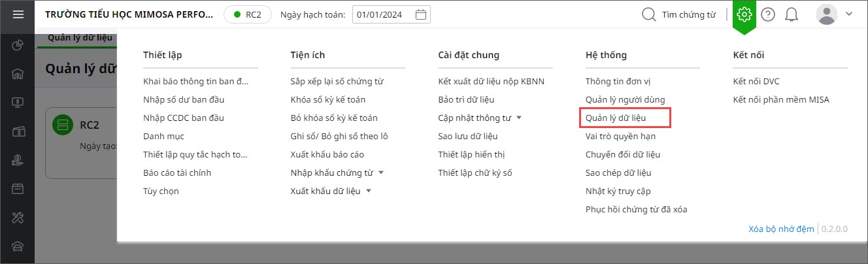Open Phục hồi chứng từ đã xóa

pyautogui.click(x=637, y=210)
